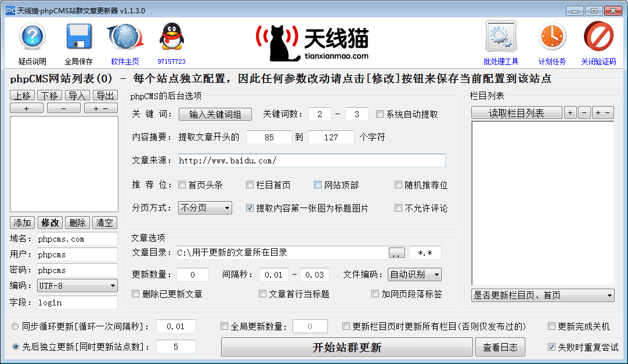Click 上移 button in site list
The image size is (628, 364).
pos(22,95)
